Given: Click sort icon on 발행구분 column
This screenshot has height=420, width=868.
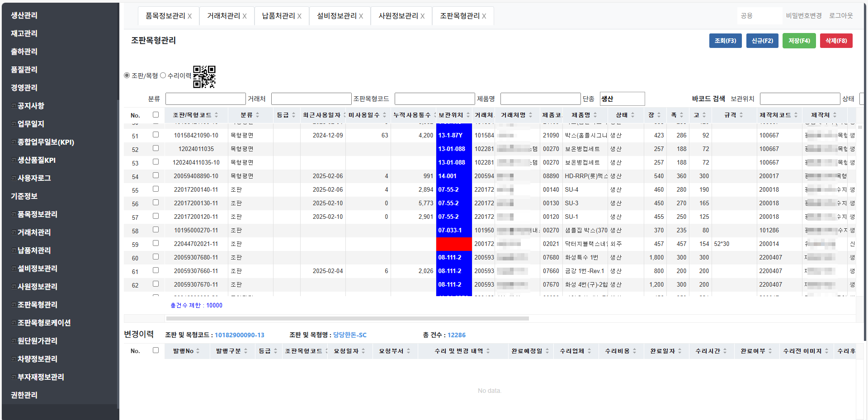Looking at the screenshot, I should click(x=246, y=351).
